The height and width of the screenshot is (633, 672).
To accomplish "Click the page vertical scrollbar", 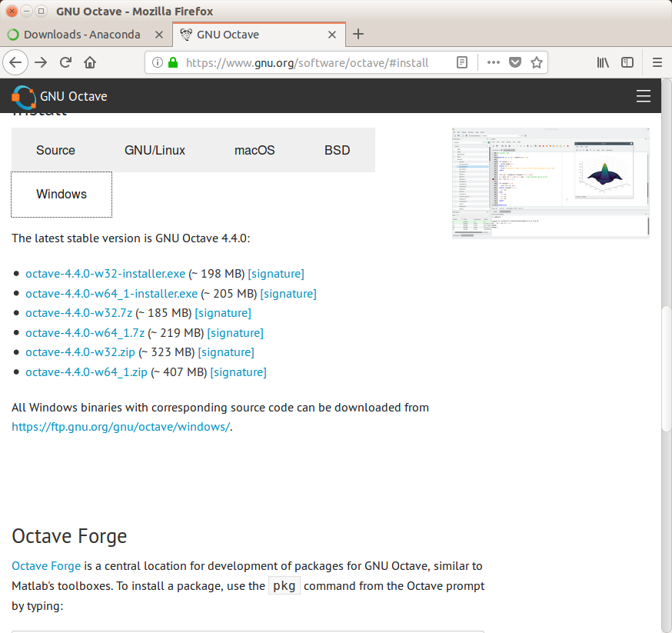I will coord(666,368).
